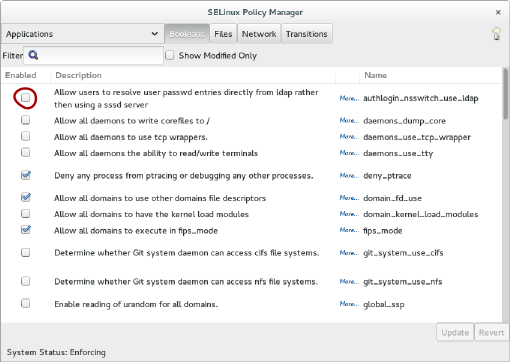Disable the fips_mode checkbox
The width and height of the screenshot is (510, 362).
(x=25, y=230)
